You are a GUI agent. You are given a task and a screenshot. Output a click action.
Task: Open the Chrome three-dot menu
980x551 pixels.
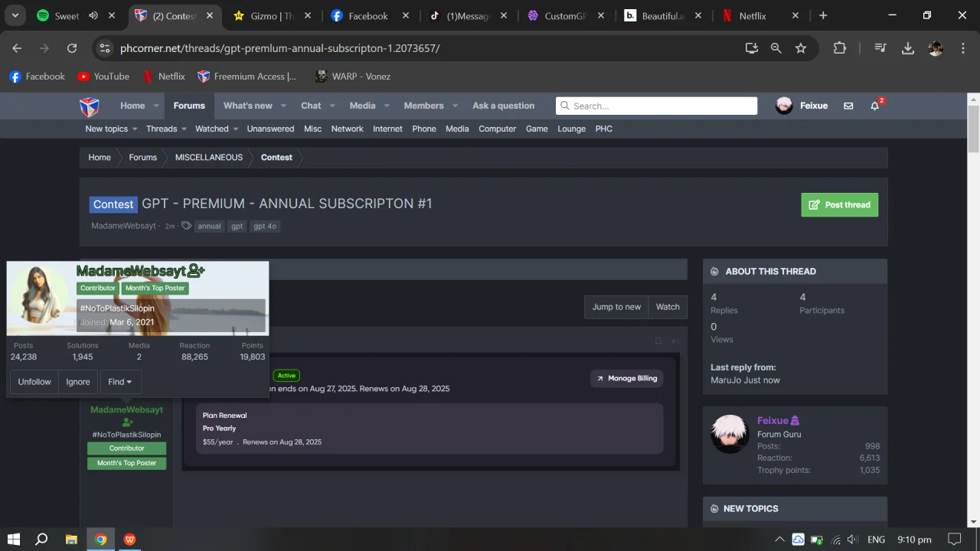(962, 48)
